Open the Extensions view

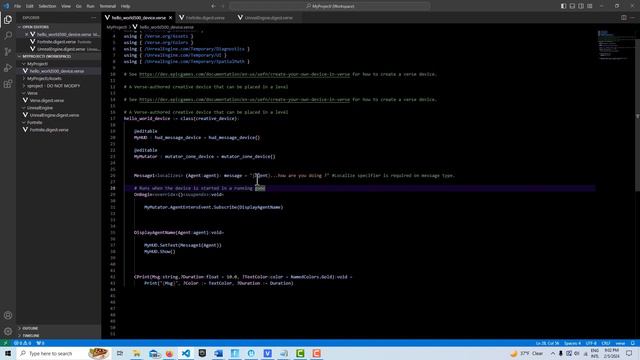(x=8, y=84)
